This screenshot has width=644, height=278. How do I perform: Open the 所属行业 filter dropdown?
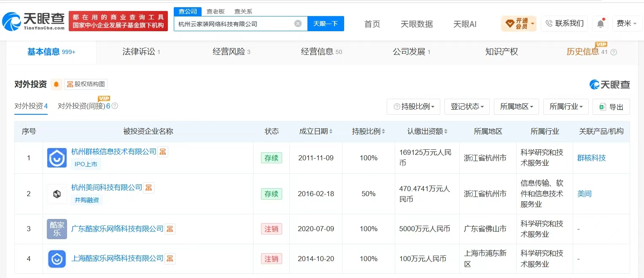coord(566,107)
